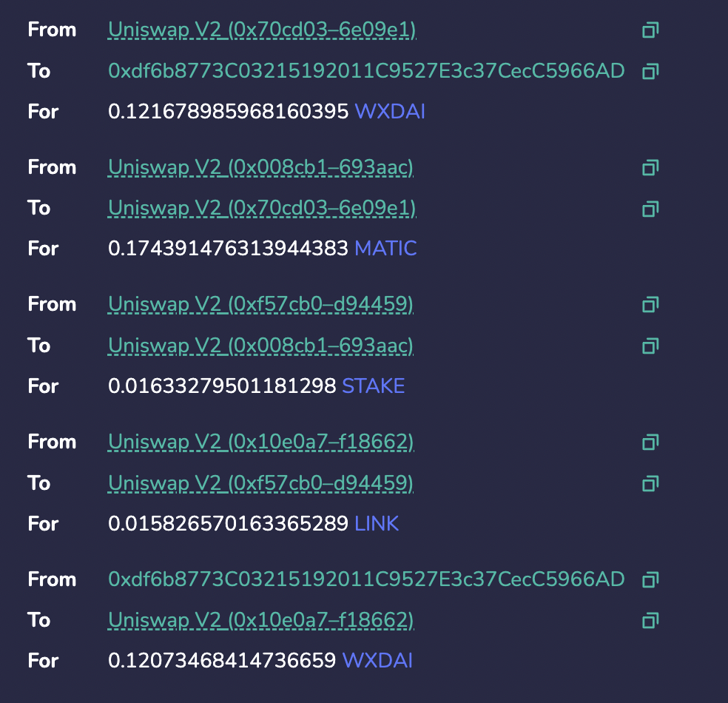Copy the STAKE transfer recipient address

(650, 345)
